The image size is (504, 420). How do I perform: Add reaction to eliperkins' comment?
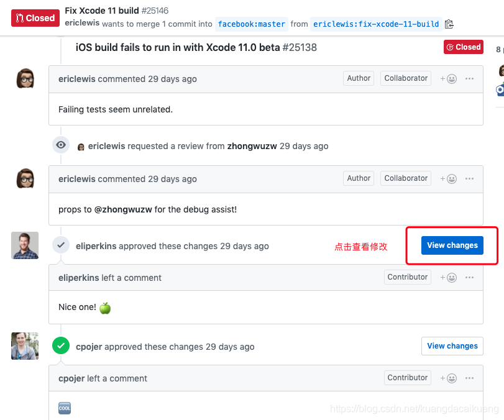point(449,278)
